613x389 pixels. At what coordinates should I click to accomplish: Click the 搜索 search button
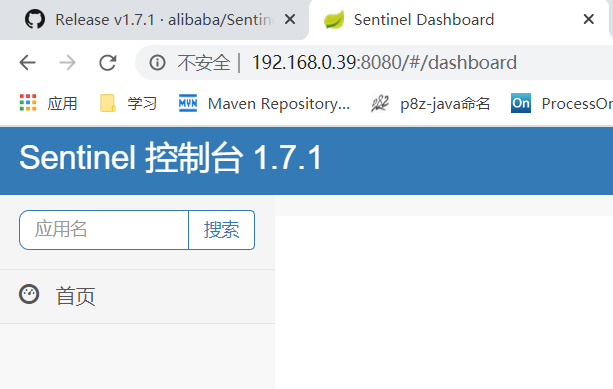coord(222,230)
